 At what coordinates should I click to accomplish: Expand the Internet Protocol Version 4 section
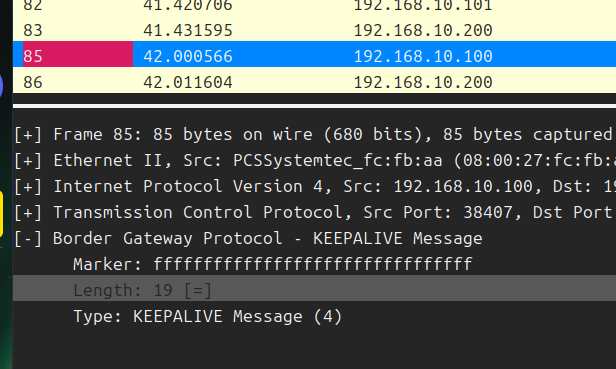(28, 186)
